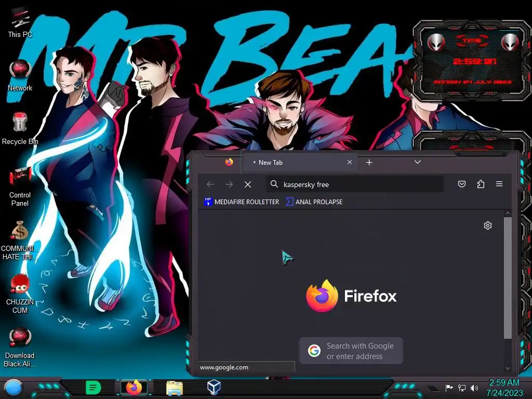Open the Save to Pocket icon

click(462, 184)
